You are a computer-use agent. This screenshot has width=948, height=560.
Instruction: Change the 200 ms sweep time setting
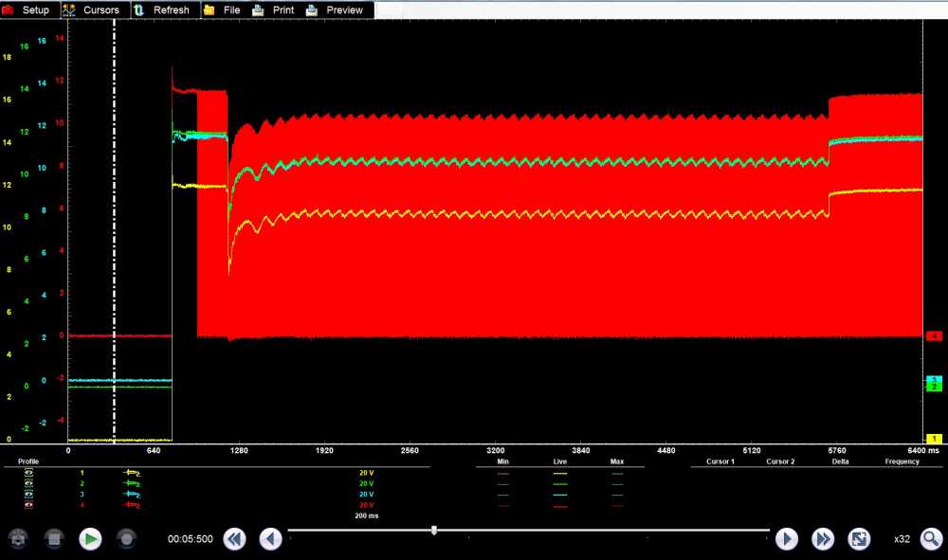click(x=367, y=517)
